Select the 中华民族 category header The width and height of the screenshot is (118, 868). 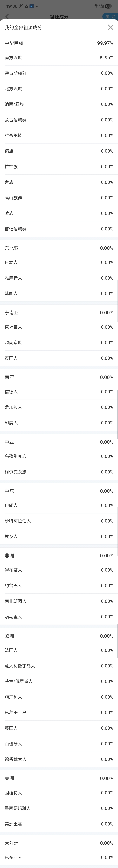59,43
